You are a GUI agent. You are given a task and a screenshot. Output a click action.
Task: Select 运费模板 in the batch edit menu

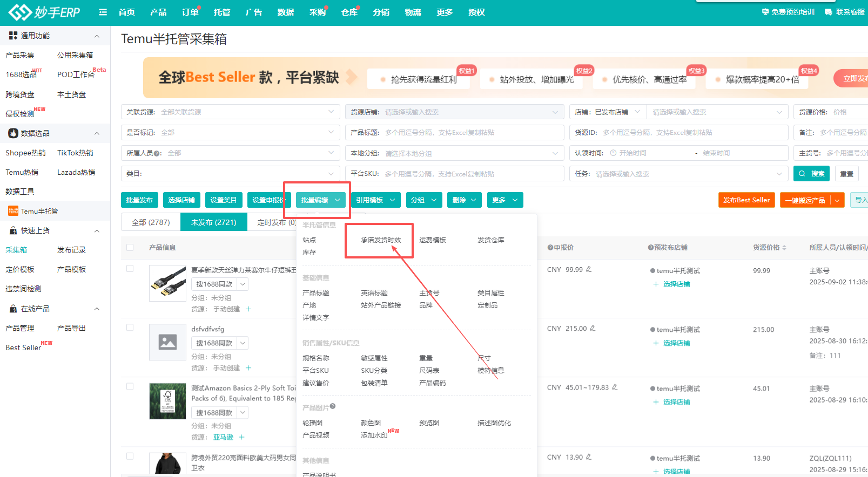[433, 240]
